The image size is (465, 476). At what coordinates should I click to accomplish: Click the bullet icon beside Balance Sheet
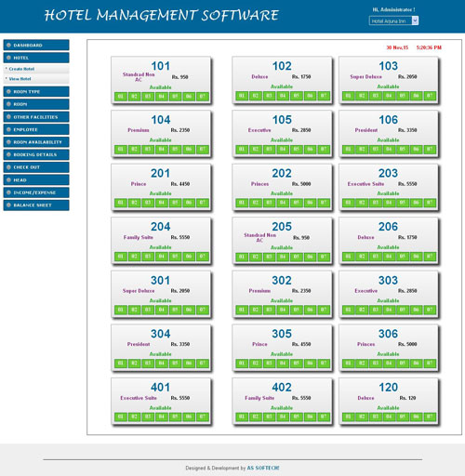[x=8, y=205]
